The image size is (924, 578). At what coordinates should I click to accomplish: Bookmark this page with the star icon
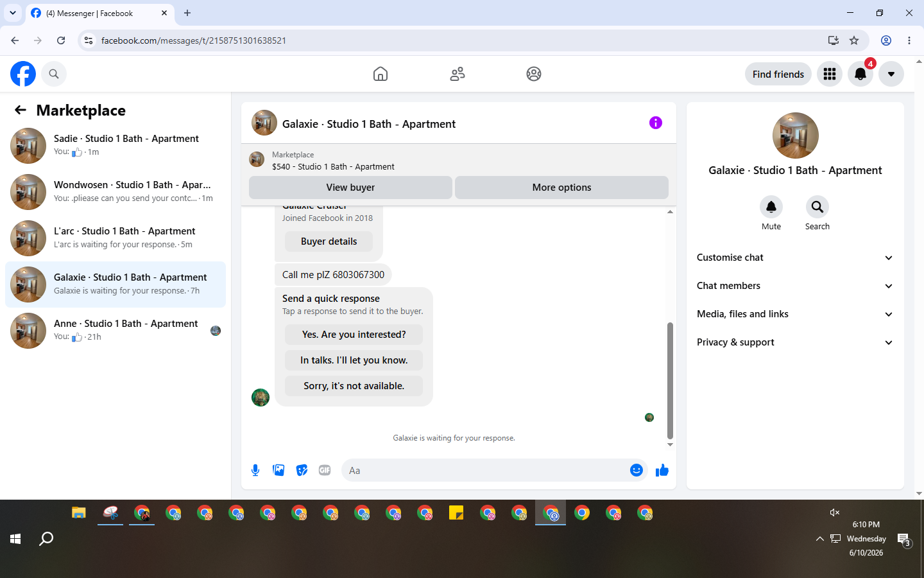coord(854,40)
